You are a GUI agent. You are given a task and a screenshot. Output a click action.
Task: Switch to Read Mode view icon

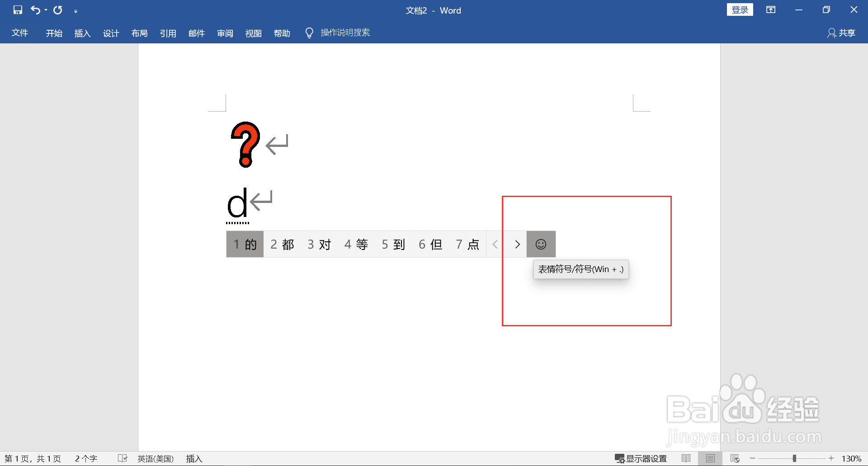tap(686, 458)
